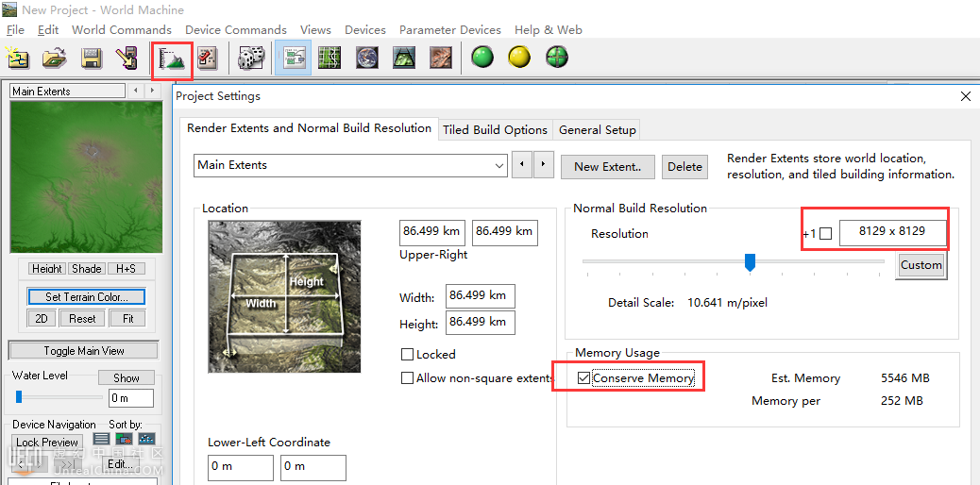Sort devices by network tree icon
The width and height of the screenshot is (980, 485).
pos(146,440)
